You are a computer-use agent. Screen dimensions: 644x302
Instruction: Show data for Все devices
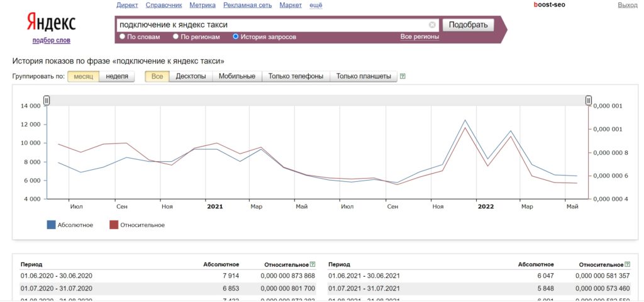pyautogui.click(x=157, y=76)
